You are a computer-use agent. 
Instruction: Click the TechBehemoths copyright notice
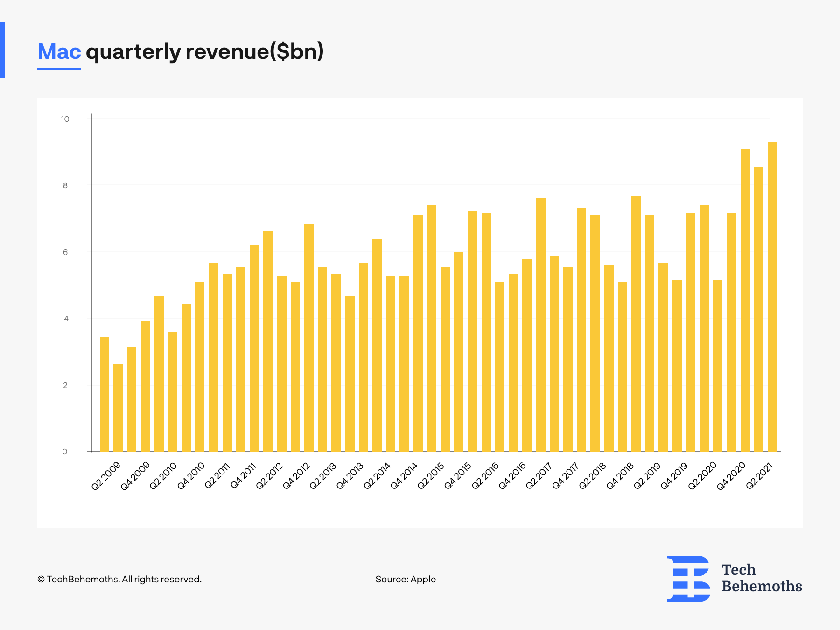coord(119,579)
